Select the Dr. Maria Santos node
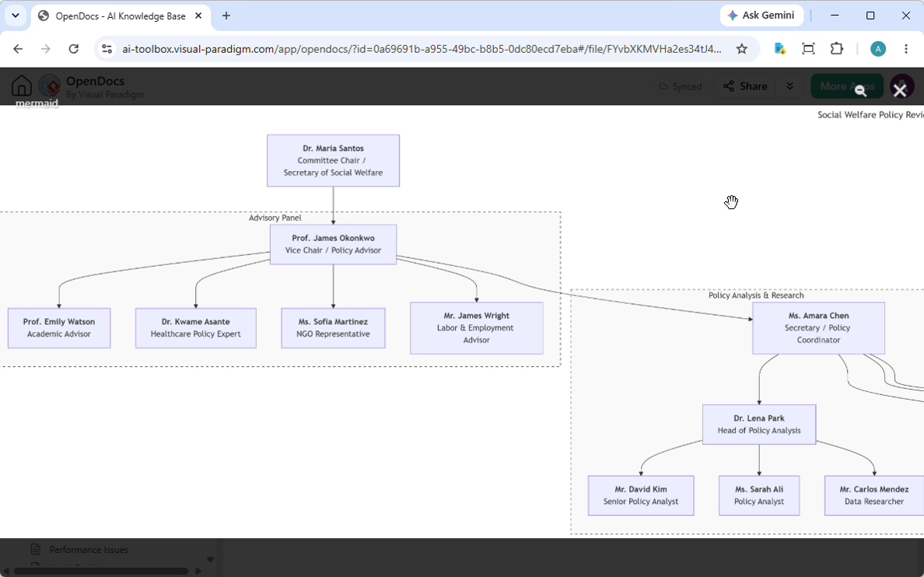This screenshot has width=924, height=577. coord(333,160)
